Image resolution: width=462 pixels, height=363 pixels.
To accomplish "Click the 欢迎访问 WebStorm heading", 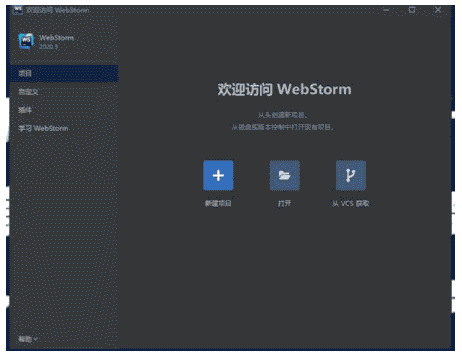I will (284, 89).
